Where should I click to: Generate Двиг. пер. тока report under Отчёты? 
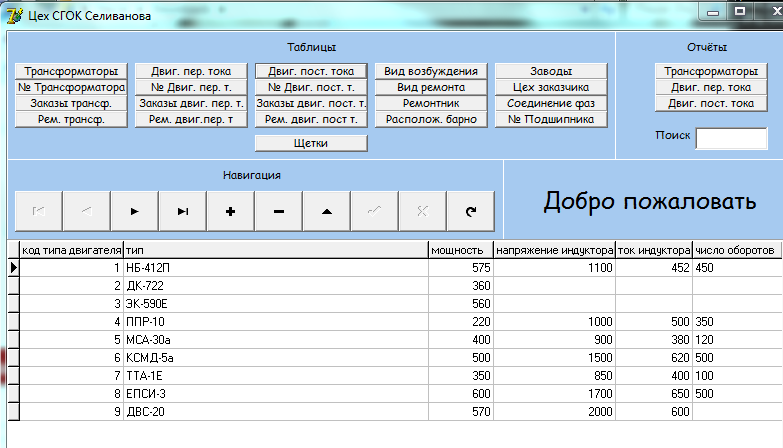(711, 87)
